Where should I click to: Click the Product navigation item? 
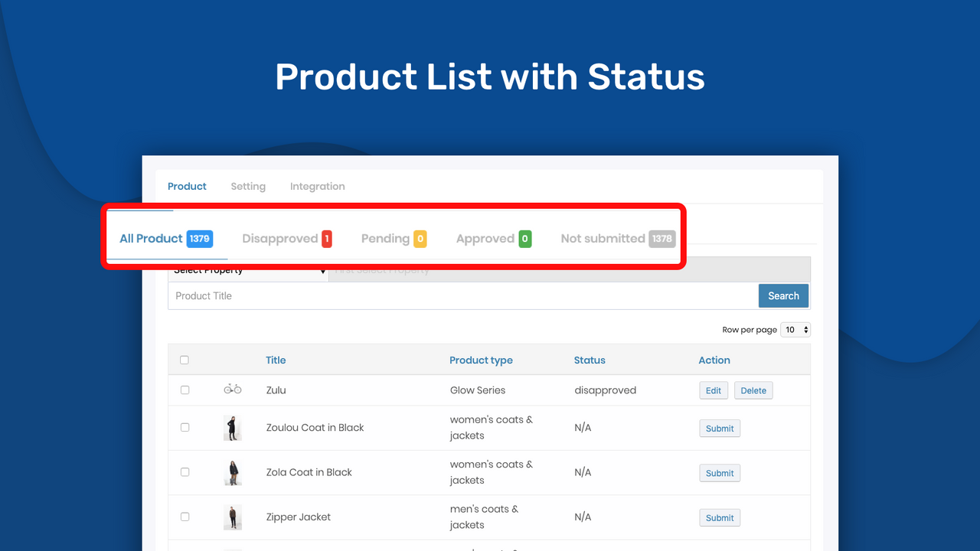(187, 186)
